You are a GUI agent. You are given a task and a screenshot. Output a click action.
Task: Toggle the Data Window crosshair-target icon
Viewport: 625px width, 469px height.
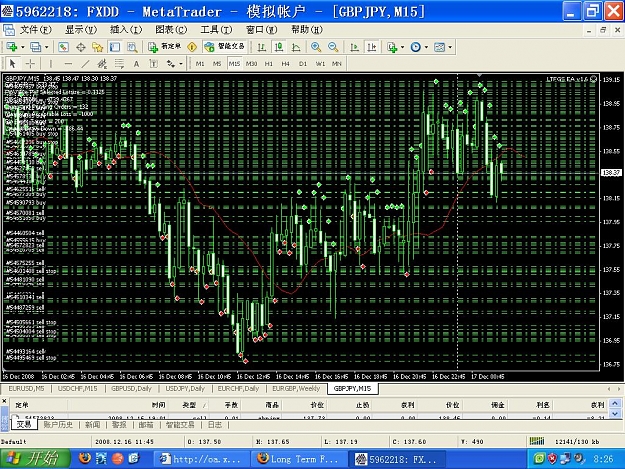[x=81, y=47]
